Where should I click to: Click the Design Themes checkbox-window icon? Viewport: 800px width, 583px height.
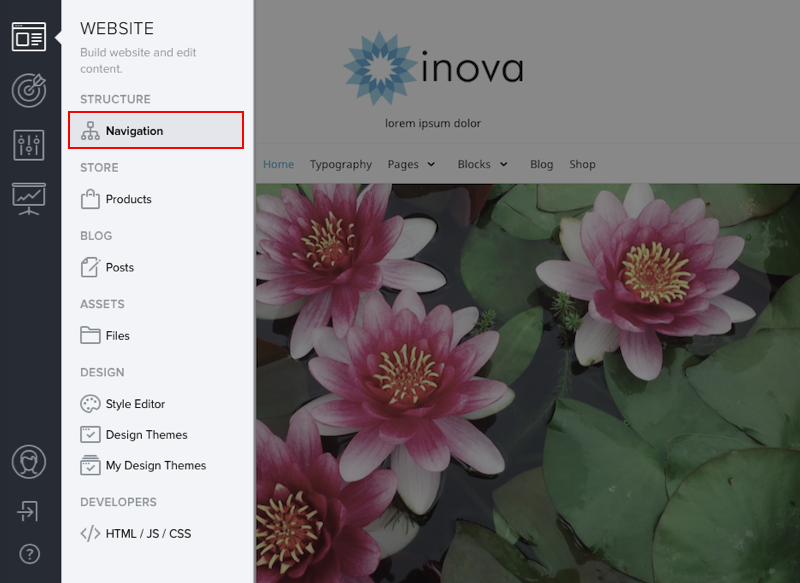(90, 435)
